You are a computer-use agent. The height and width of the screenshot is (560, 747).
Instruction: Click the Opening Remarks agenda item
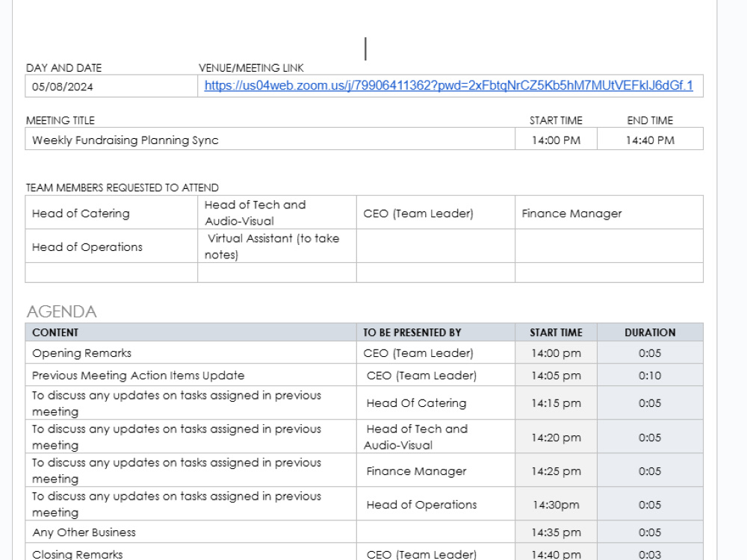tap(190, 353)
